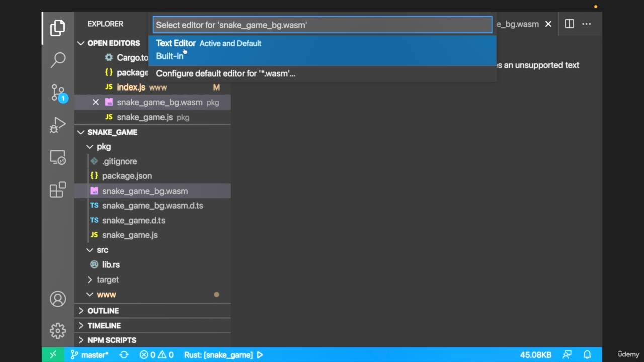Open Source Control view with badge
This screenshot has width=644, height=362.
pos(58,93)
